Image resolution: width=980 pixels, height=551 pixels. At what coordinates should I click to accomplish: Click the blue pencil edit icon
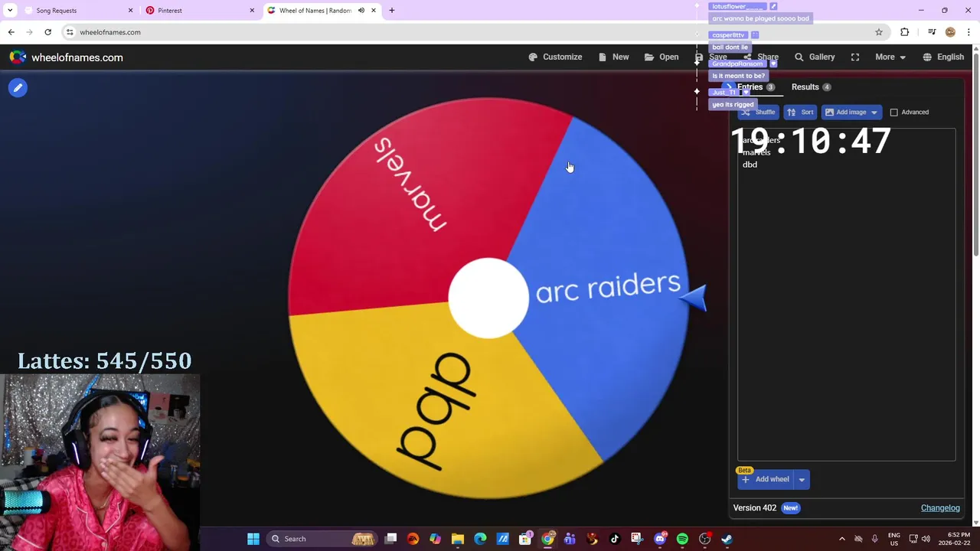pos(18,88)
